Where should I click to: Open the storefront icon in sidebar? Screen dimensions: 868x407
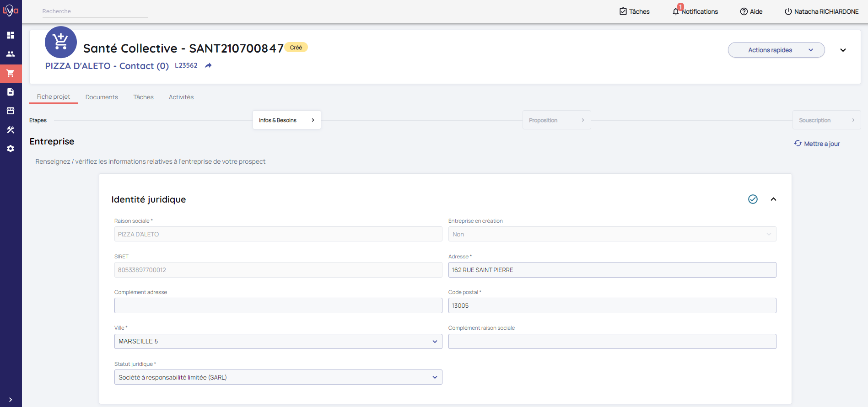click(11, 111)
